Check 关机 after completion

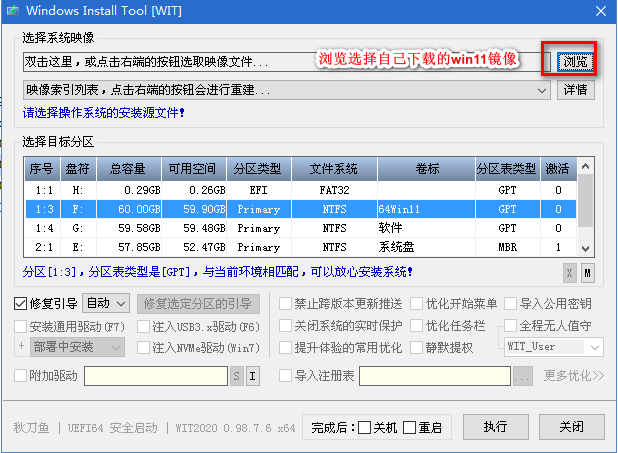[x=365, y=427]
